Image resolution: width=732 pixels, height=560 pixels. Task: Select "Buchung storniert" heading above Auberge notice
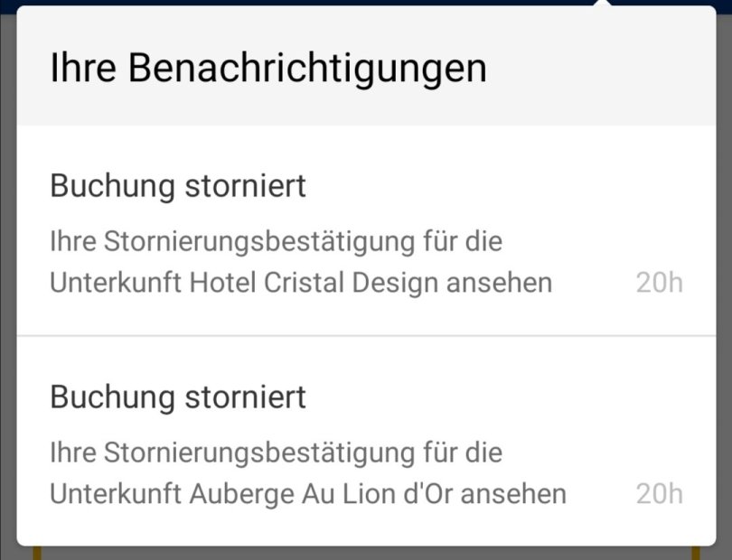[x=178, y=397]
